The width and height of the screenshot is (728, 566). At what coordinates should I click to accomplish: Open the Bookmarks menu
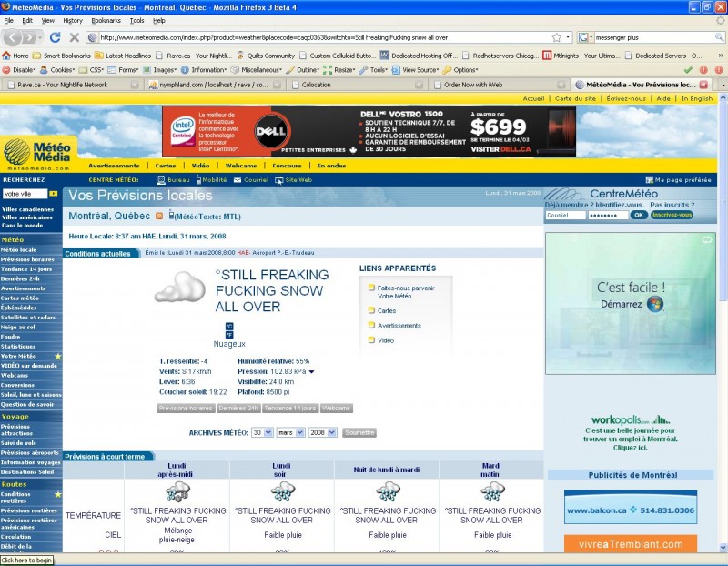[x=106, y=20]
